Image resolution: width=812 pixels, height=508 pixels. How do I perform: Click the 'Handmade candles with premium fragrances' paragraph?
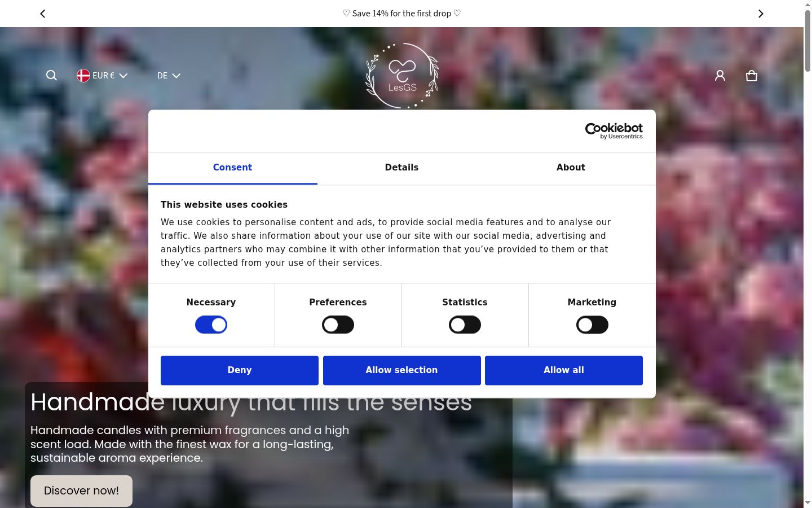click(x=189, y=444)
